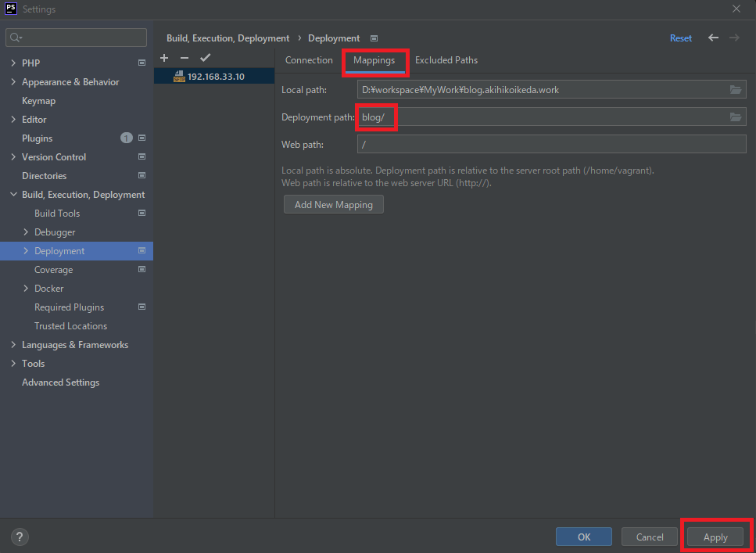Click into the Web path field
Screen dimensions: 756x553
(551, 145)
